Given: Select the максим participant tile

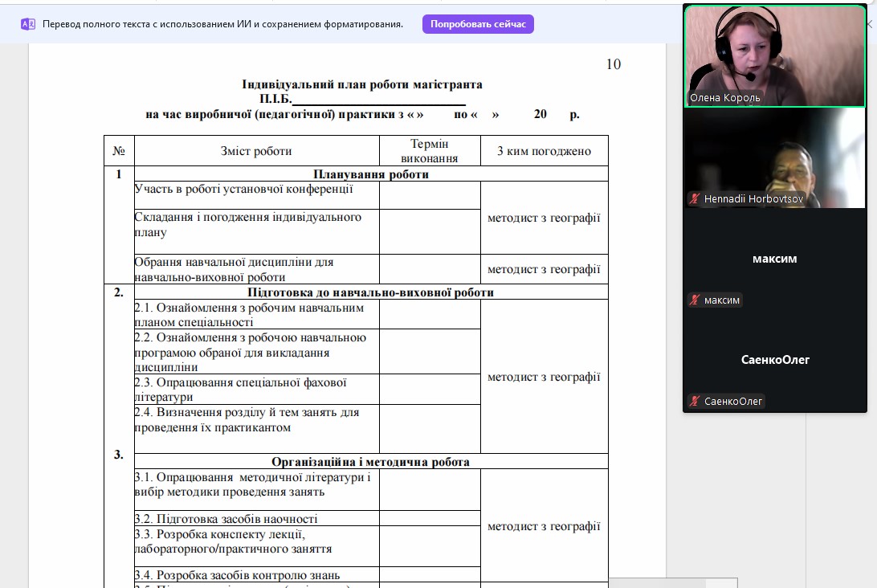Looking at the screenshot, I should click(x=774, y=259).
